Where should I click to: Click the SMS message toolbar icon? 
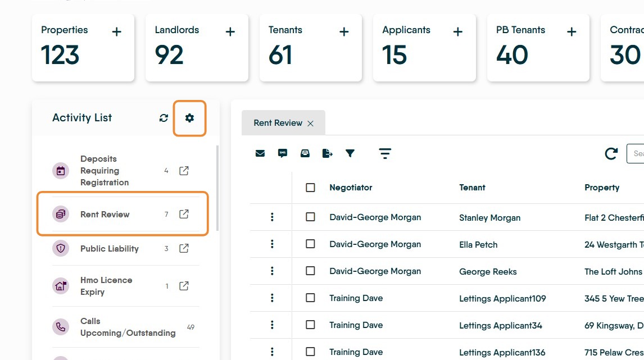coord(283,153)
